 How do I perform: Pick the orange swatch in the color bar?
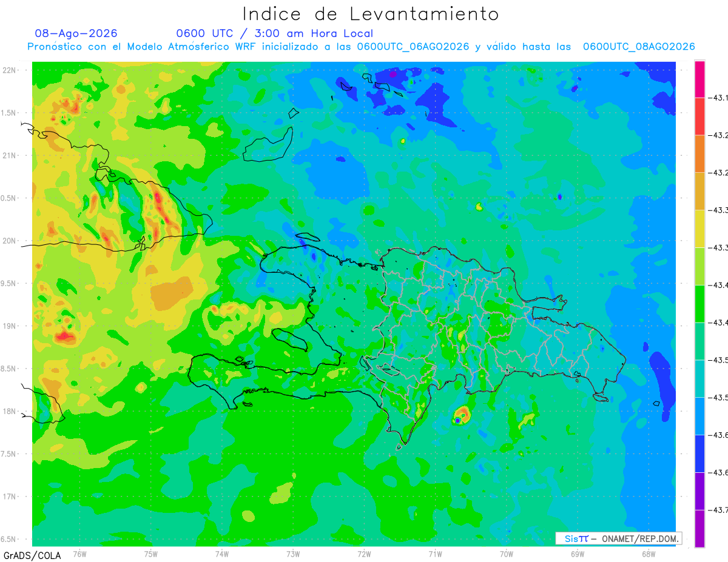point(699,154)
